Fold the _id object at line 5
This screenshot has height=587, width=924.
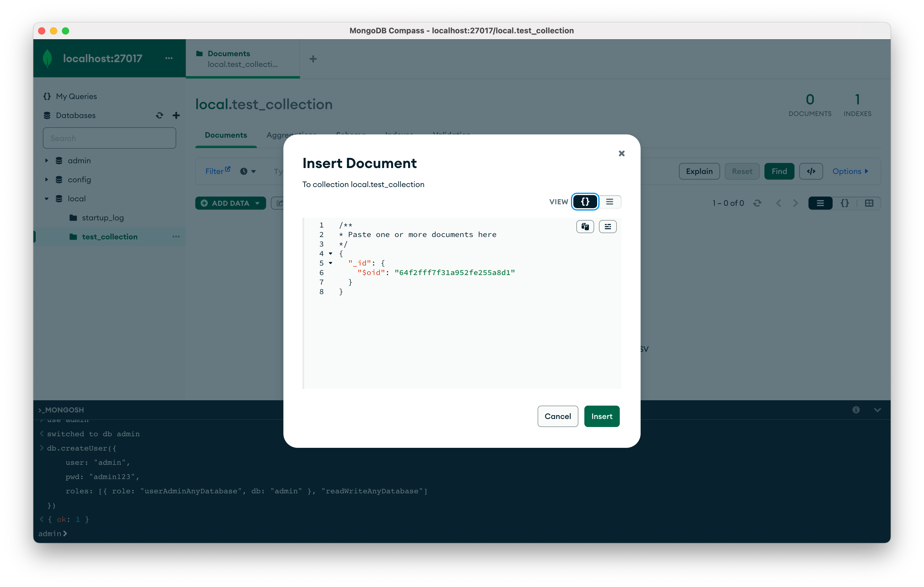click(x=330, y=263)
